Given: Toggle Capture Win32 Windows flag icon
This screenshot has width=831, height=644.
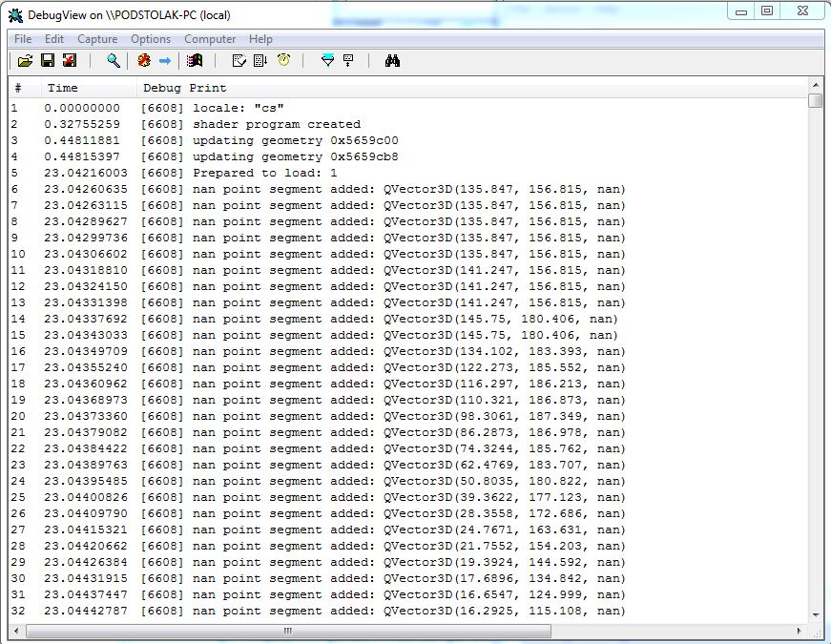Looking at the screenshot, I should click(195, 61).
